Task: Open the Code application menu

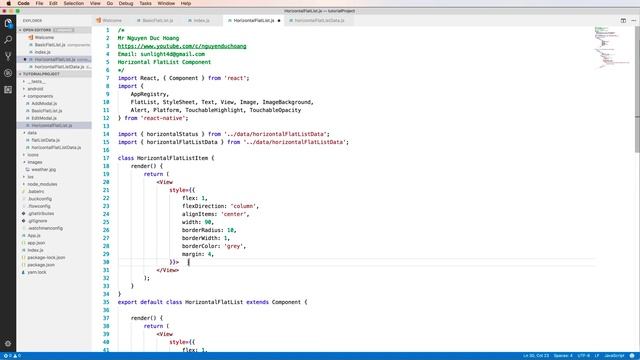Action: 23,3
